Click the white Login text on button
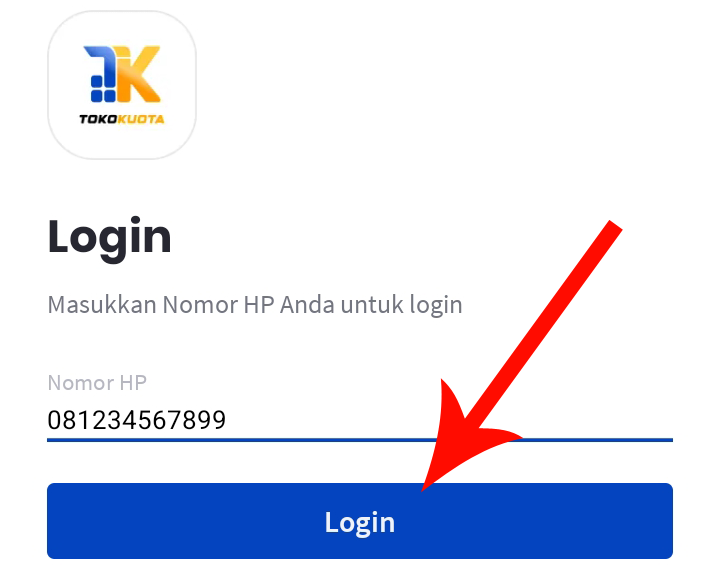Screen dimensions: 720x570 pos(360,523)
